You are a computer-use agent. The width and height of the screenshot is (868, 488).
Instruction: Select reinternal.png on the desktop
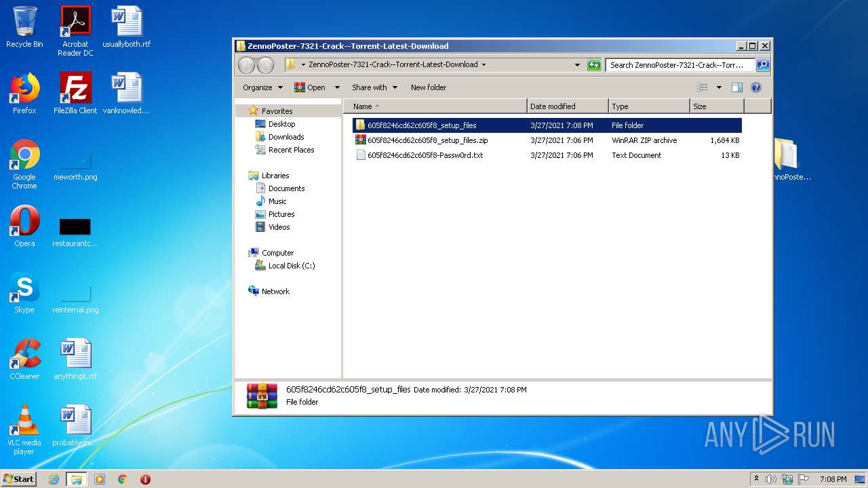point(75,300)
